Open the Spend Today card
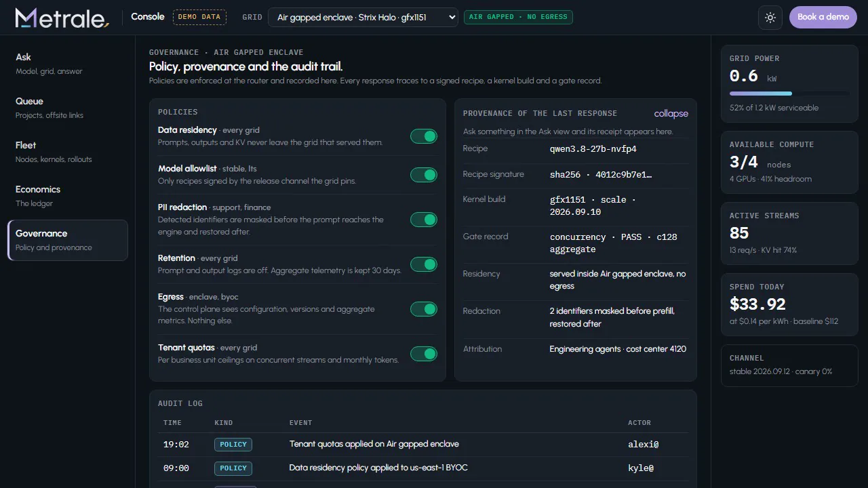 point(789,304)
